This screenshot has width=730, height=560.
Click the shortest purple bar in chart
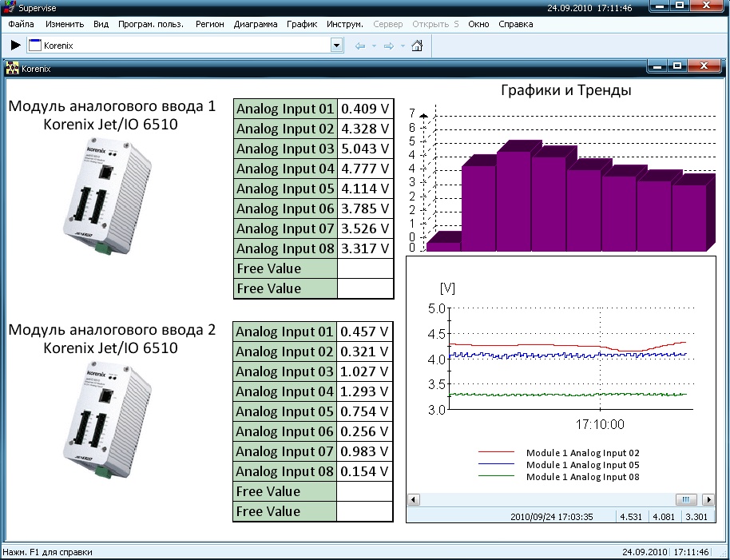pos(444,247)
